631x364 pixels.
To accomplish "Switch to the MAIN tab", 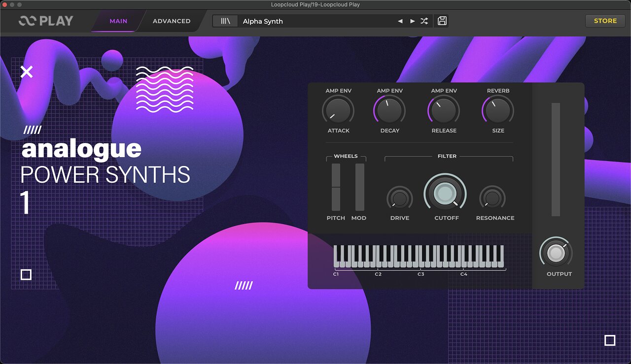I will click(118, 21).
